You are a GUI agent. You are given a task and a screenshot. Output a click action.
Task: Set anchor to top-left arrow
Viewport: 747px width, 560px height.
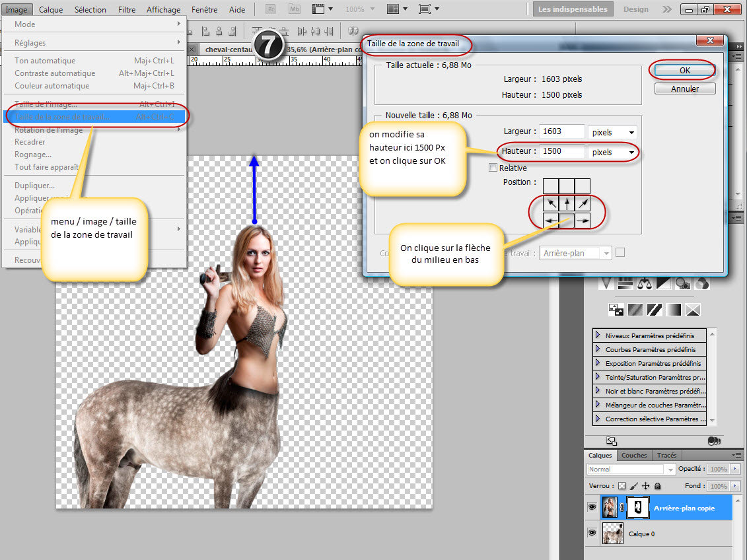551,203
